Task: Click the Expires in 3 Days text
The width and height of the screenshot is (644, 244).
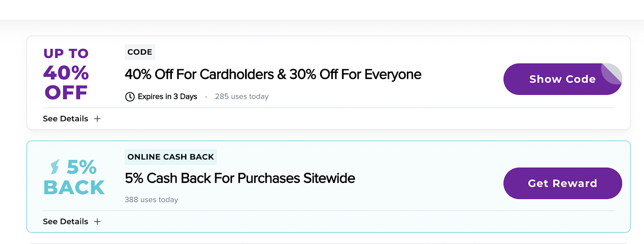Action: click(x=167, y=96)
